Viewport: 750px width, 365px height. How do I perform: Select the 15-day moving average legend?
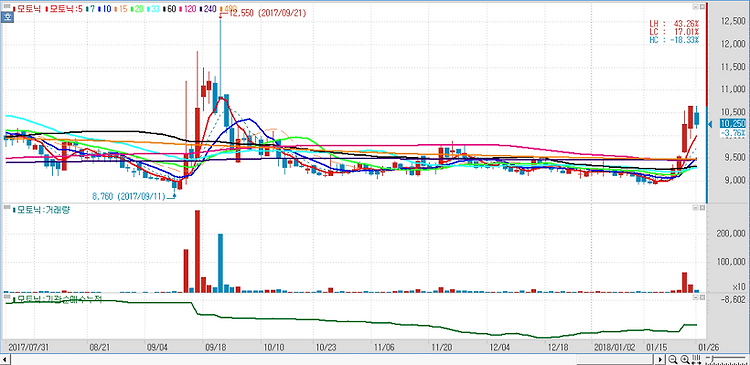coord(122,9)
